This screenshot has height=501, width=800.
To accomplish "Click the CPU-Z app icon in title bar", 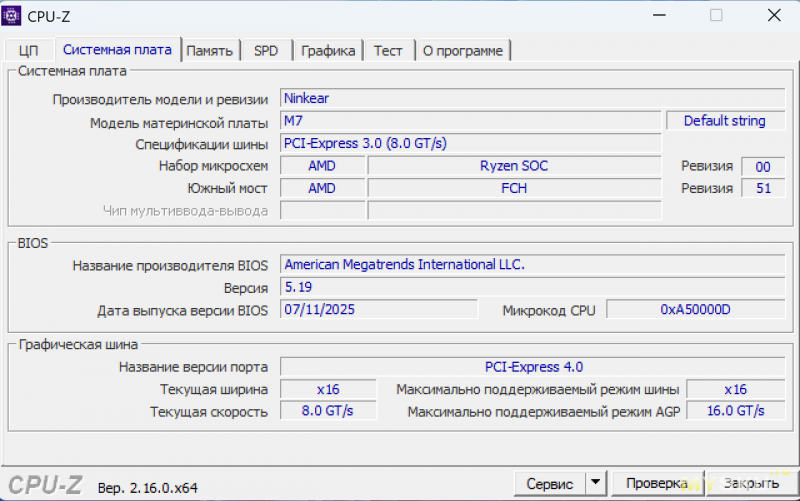I will coord(15,16).
